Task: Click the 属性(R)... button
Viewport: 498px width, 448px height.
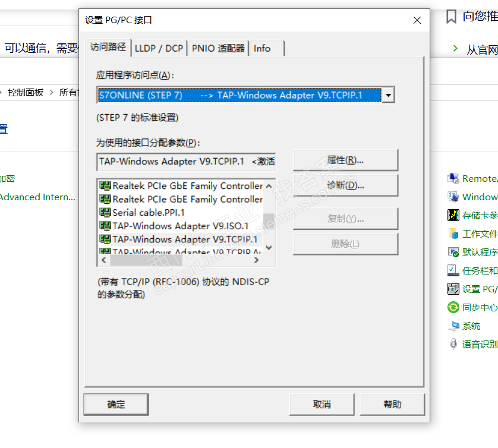Action: (x=345, y=160)
